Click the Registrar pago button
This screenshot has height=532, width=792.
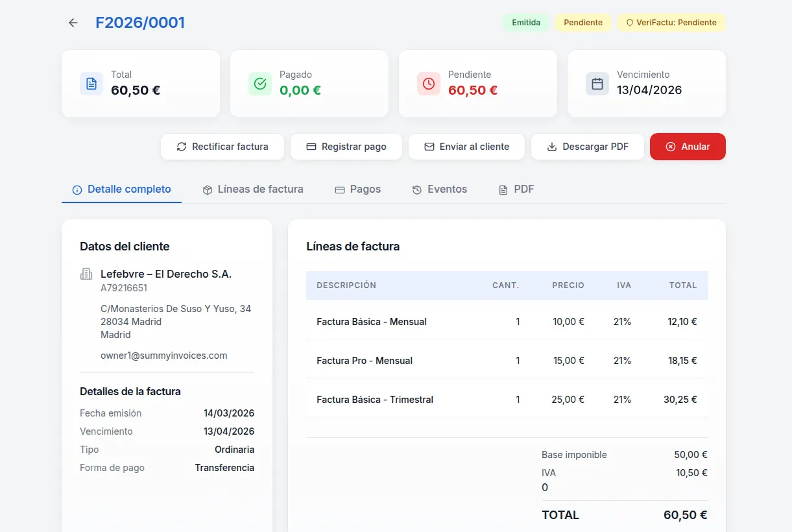tap(346, 147)
